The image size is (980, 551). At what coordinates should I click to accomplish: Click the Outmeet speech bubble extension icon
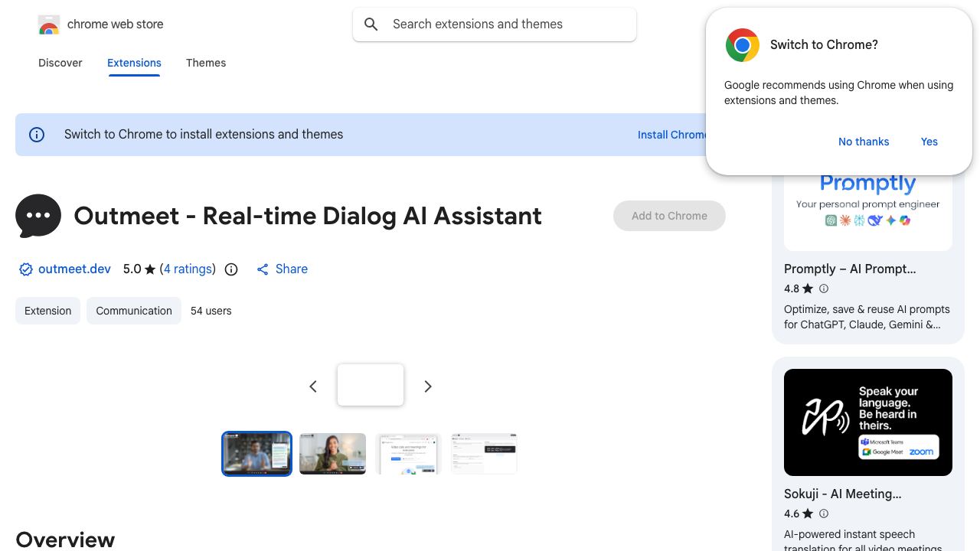(x=38, y=216)
